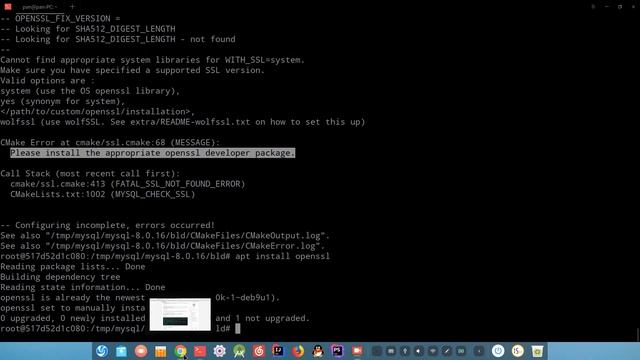This screenshot has width=640, height=360.
Task: Click the Chrome window preview thumbnail
Action: 180,314
